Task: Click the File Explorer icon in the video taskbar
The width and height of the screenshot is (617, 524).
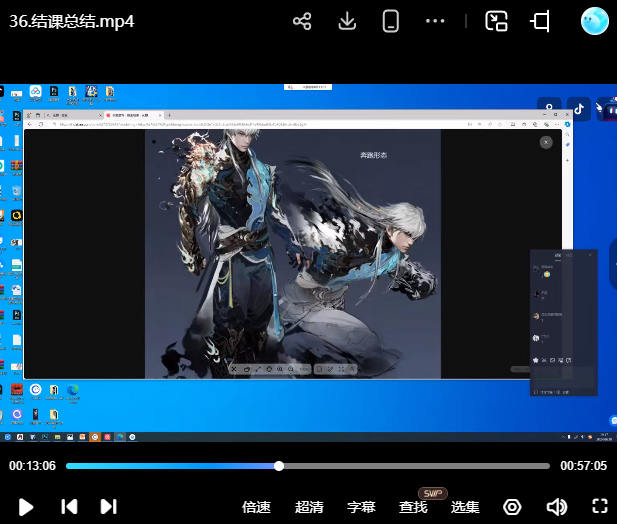Action: (57, 437)
